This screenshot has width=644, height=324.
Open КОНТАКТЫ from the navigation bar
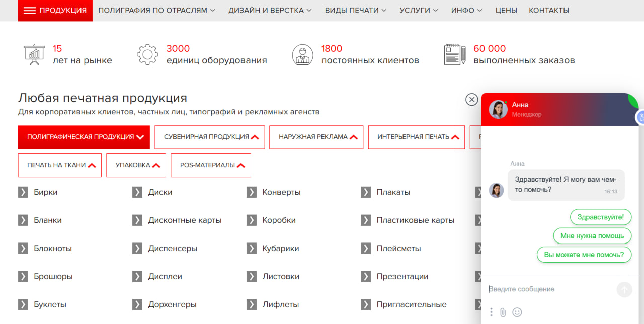(x=549, y=11)
